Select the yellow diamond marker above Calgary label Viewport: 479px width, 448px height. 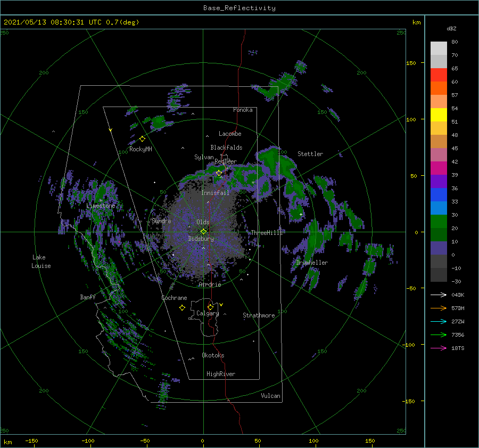(210, 307)
